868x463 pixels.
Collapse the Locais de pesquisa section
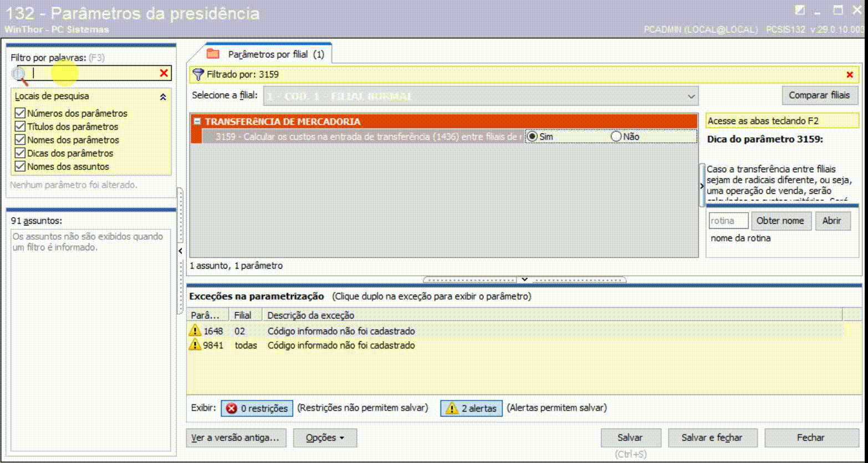[163, 96]
